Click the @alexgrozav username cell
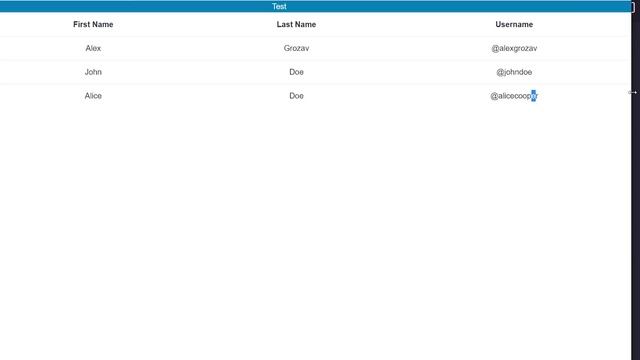640x360 pixels. pyautogui.click(x=514, y=48)
